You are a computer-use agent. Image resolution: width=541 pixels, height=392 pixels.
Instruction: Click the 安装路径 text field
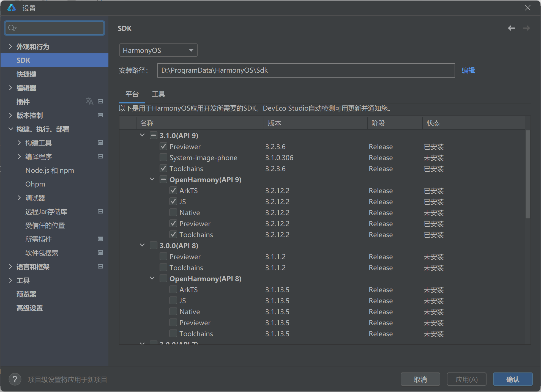click(x=306, y=70)
